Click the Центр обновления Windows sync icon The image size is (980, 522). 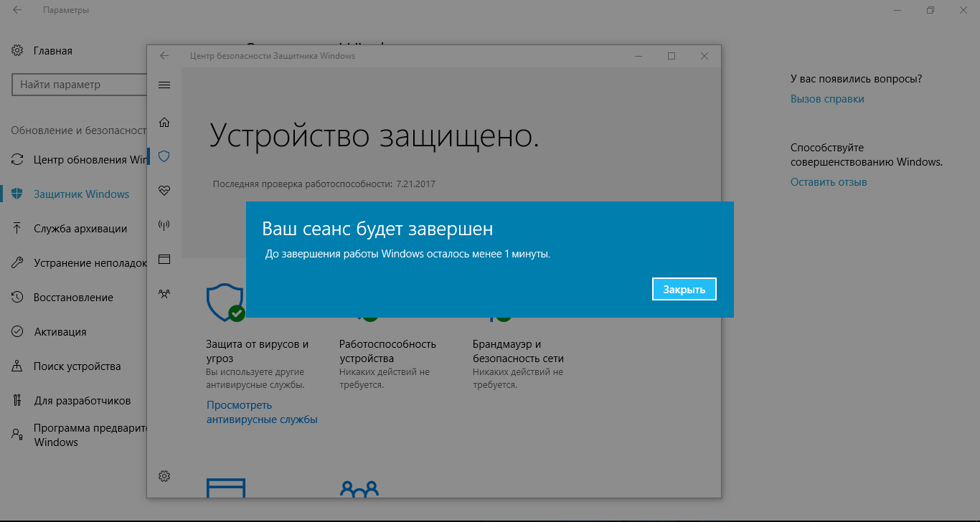click(x=17, y=159)
